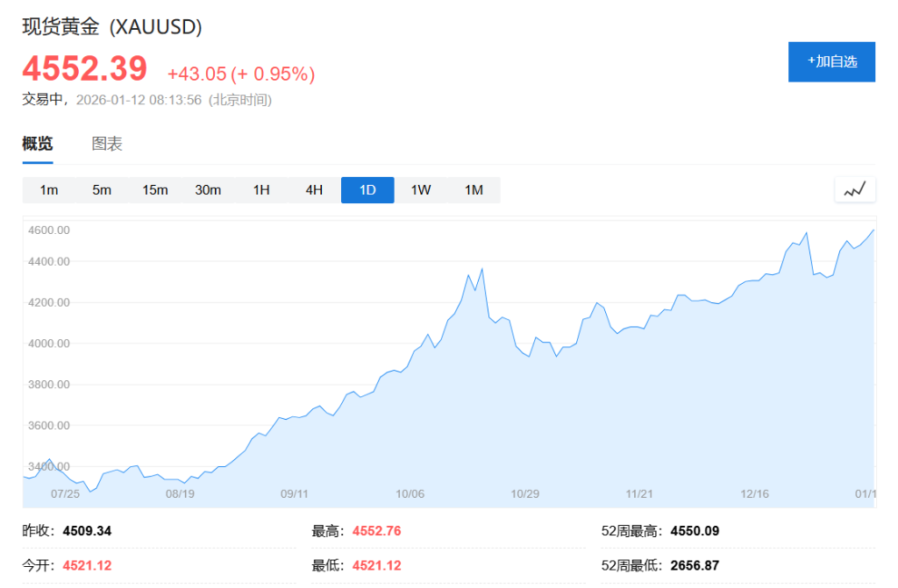Switch chart to 1M monthly view
898x588 pixels.
474,189
